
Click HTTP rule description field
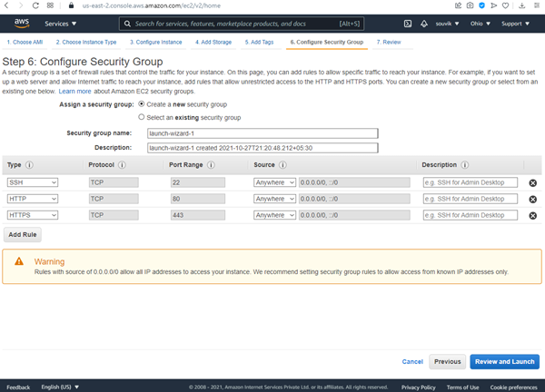click(x=471, y=199)
